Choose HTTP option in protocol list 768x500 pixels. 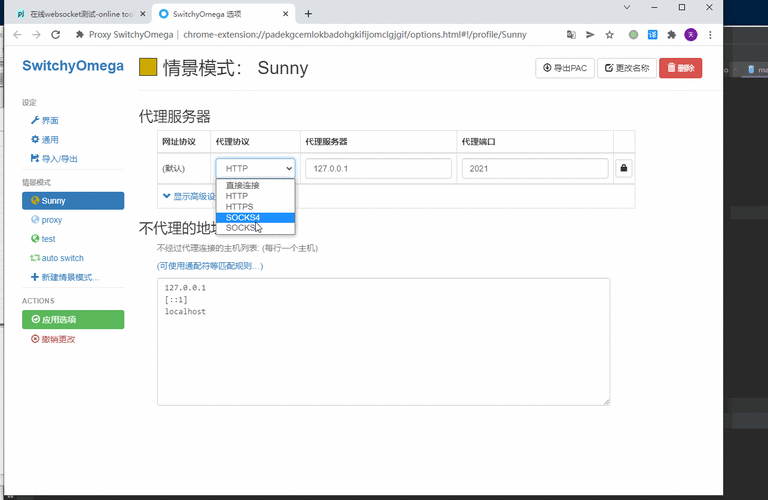[x=255, y=196]
